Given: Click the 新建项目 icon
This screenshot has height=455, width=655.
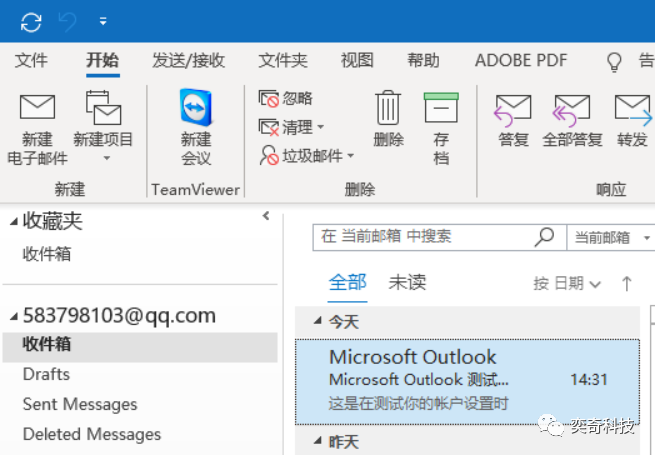Looking at the screenshot, I should (x=103, y=108).
